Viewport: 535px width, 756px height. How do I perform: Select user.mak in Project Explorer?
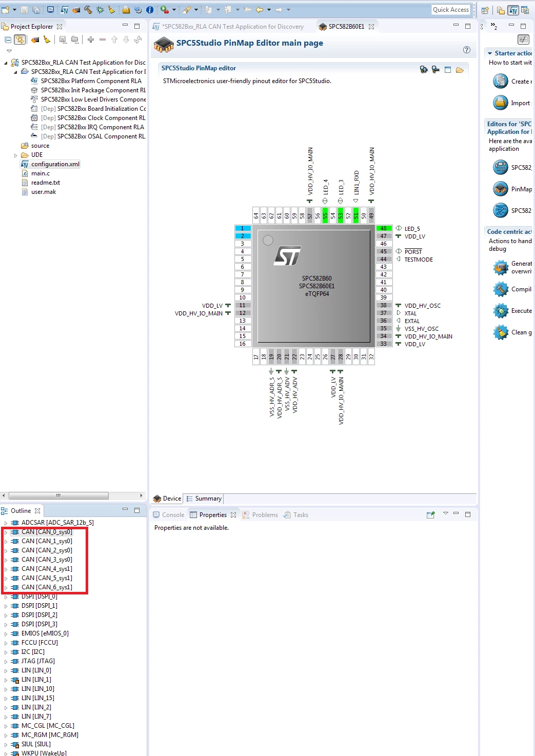[x=38, y=192]
